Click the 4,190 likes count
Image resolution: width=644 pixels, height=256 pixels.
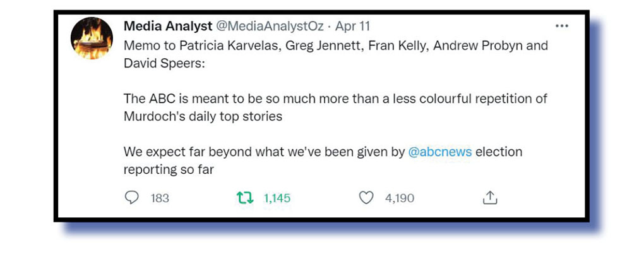pos(399,198)
